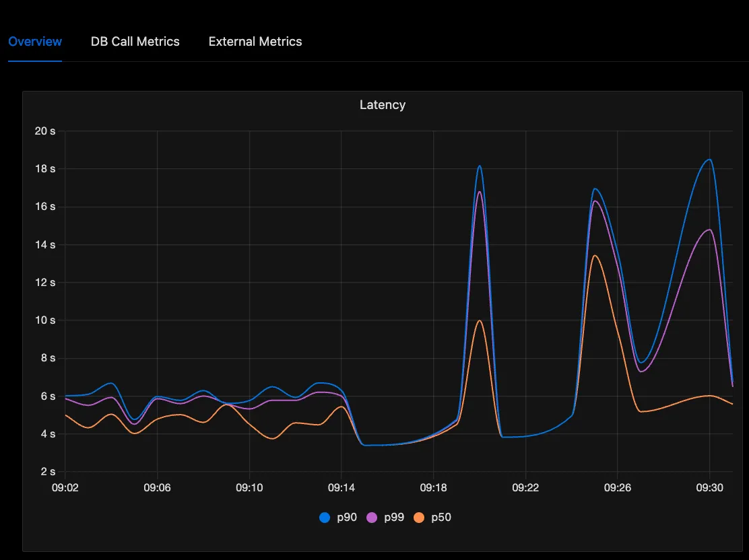Open the External Metrics tab
This screenshot has height=560, width=749.
[255, 42]
